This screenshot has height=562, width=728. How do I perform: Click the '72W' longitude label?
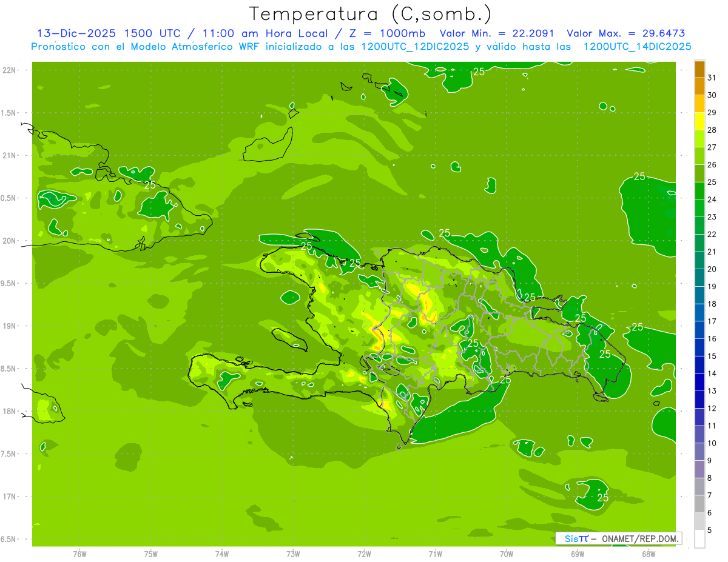pos(364,554)
